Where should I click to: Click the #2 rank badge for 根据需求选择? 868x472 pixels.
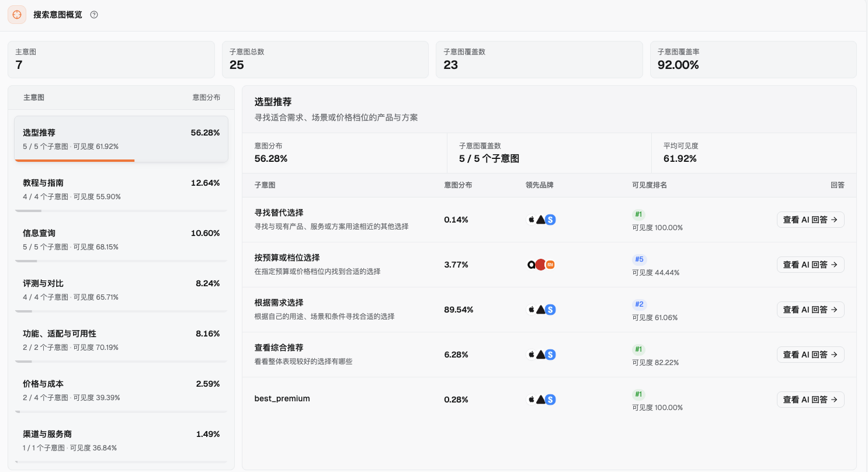pos(640,304)
